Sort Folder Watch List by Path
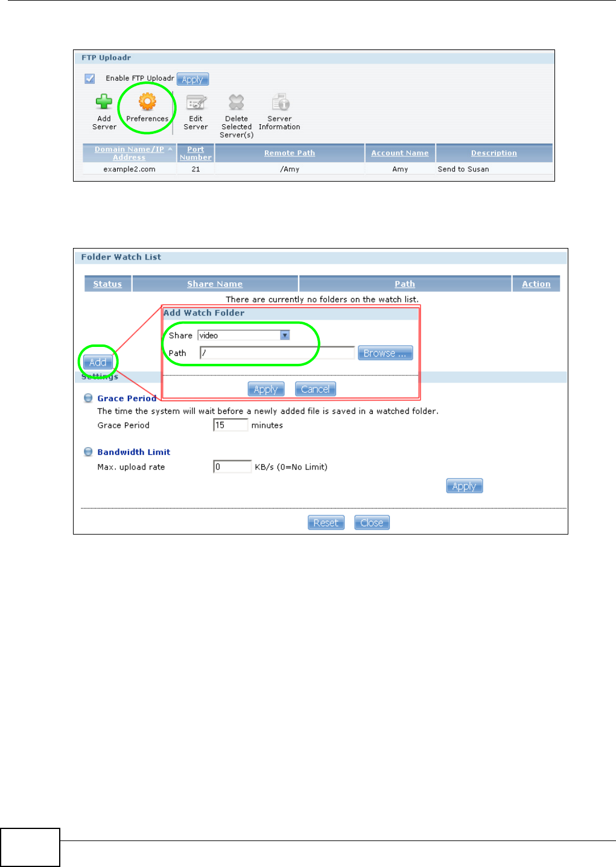 (x=405, y=284)
